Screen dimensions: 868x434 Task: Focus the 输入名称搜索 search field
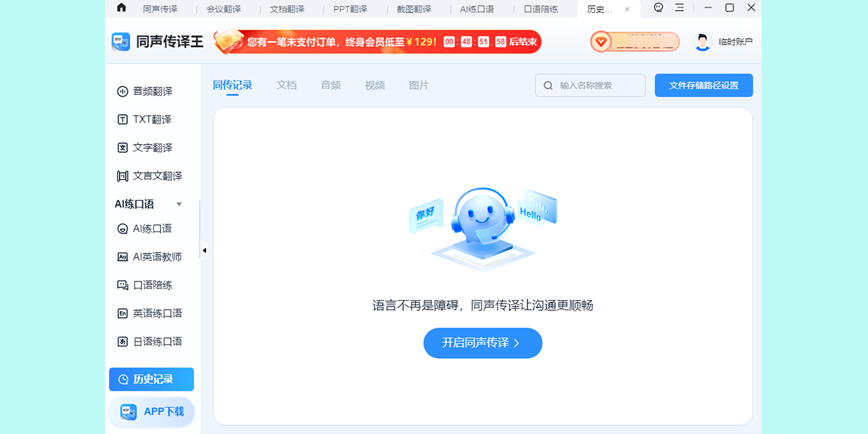(x=590, y=85)
